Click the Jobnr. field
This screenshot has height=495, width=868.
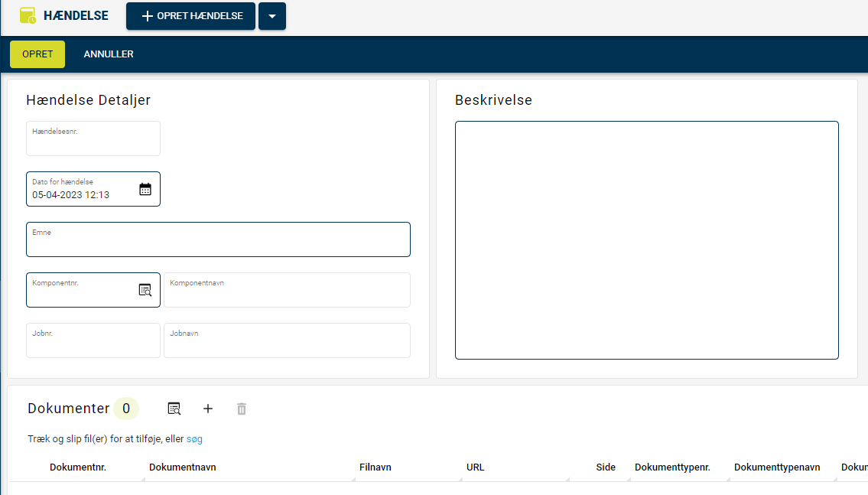[x=93, y=340]
